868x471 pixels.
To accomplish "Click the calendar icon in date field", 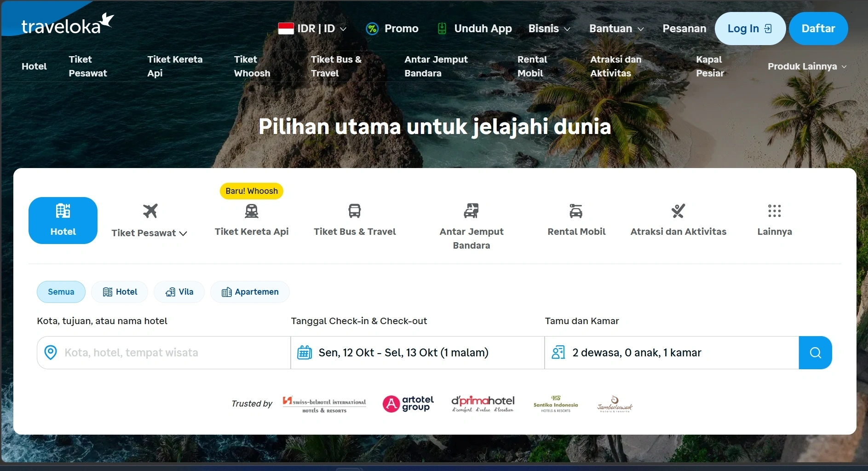I will 305,353.
